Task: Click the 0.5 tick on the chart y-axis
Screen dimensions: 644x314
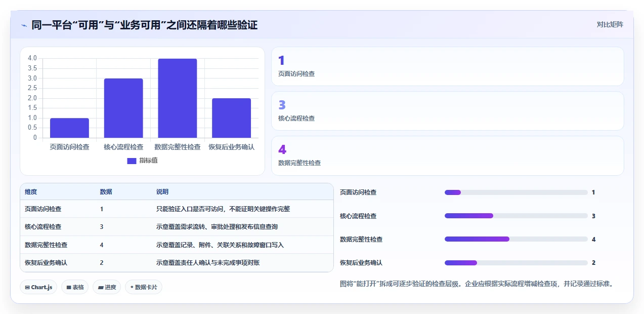Action: (32, 128)
